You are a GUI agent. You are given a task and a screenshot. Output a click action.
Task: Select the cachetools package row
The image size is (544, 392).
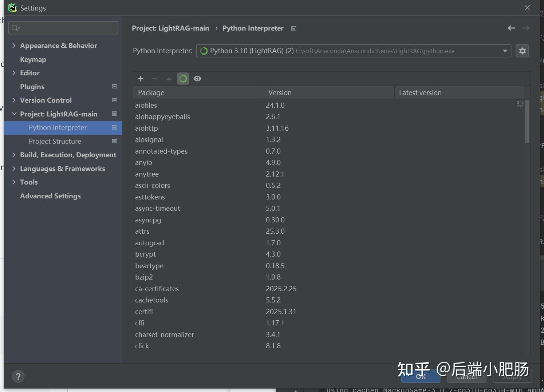pos(329,300)
